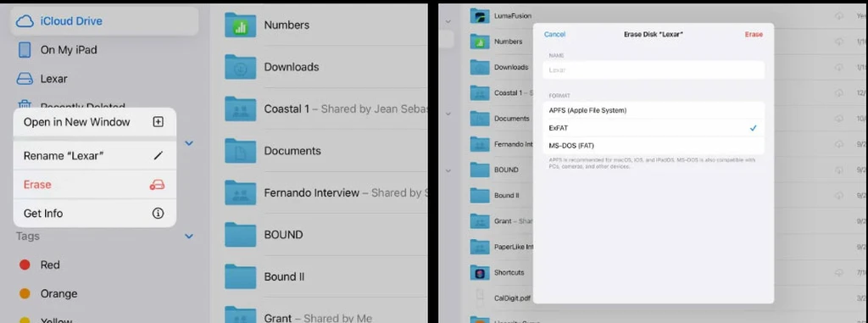This screenshot has width=868, height=323.
Task: Open the On My iPad tablet icon
Action: click(25, 50)
